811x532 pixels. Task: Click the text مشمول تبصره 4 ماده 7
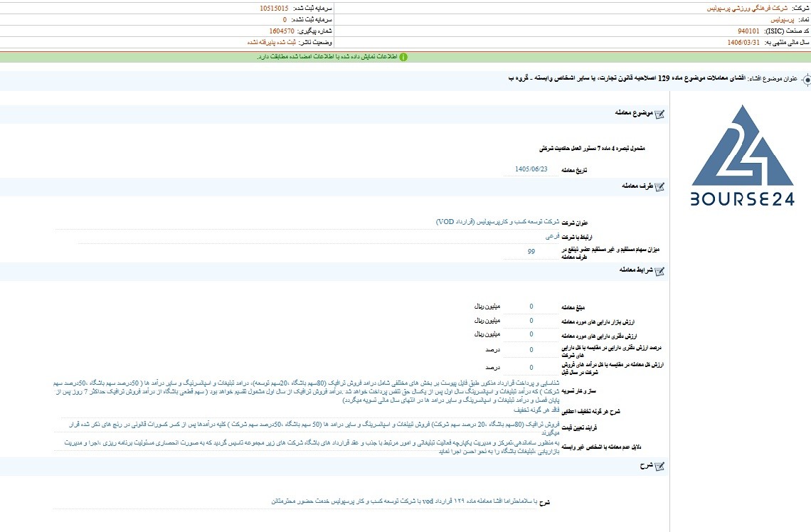point(592,149)
